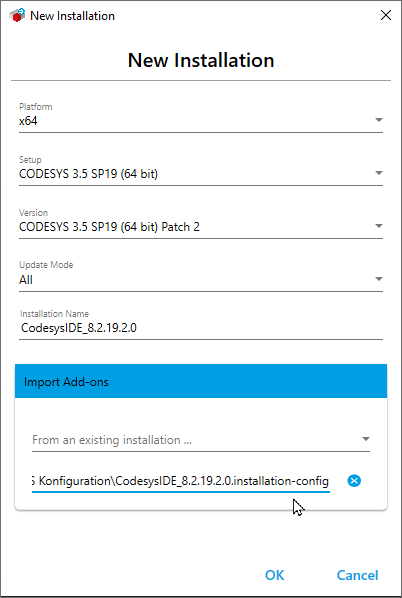Expand the Setup dropdown arrow
Image resolution: width=402 pixels, height=598 pixels.
click(378, 173)
